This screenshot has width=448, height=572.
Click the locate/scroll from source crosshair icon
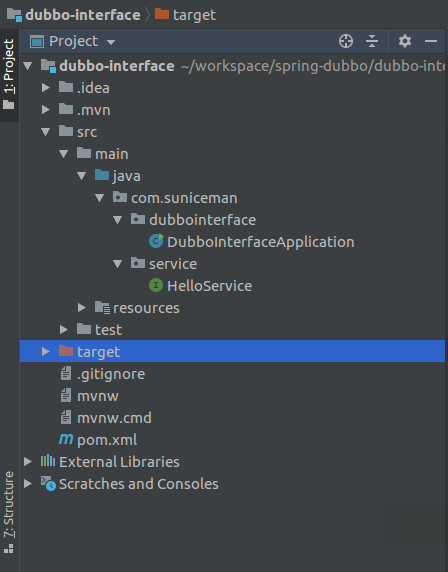pos(345,41)
